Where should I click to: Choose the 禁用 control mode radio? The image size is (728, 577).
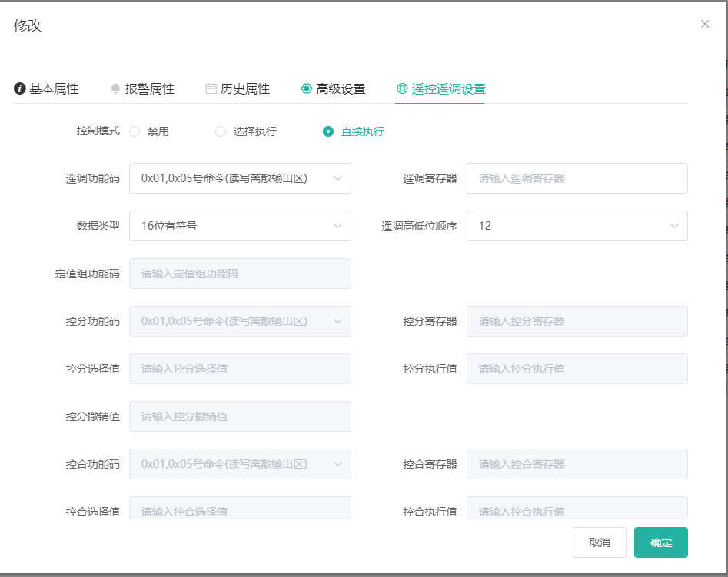click(x=135, y=132)
